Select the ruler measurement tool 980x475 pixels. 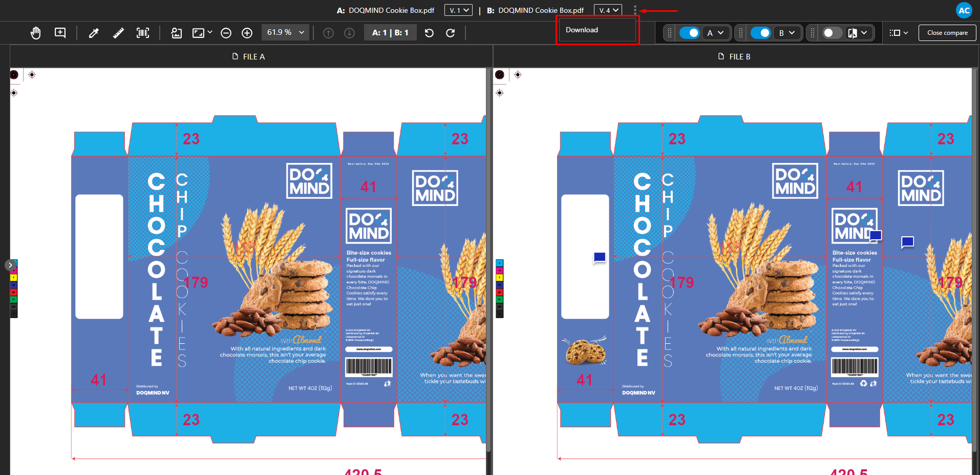point(118,33)
